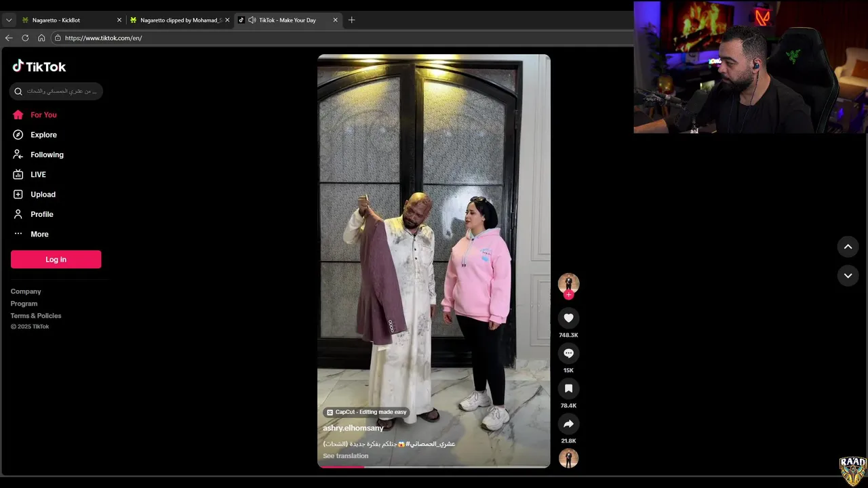
Task: Click the browser home icon
Action: point(41,38)
